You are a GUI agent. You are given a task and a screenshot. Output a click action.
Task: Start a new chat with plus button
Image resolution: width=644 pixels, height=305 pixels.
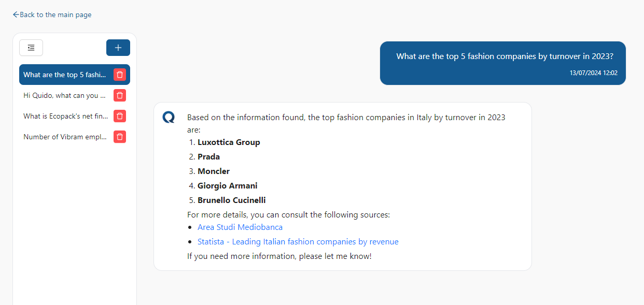click(118, 48)
